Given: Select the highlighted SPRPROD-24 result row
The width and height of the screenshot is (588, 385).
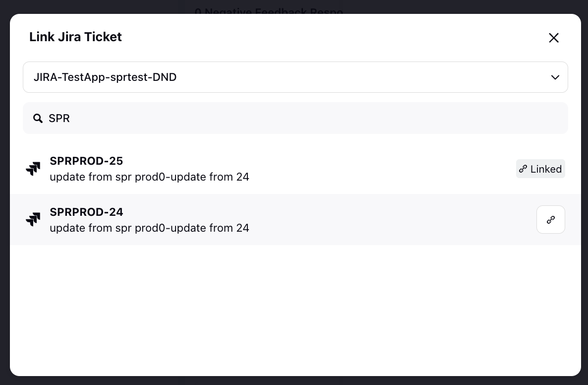Looking at the screenshot, I should pyautogui.click(x=295, y=219).
